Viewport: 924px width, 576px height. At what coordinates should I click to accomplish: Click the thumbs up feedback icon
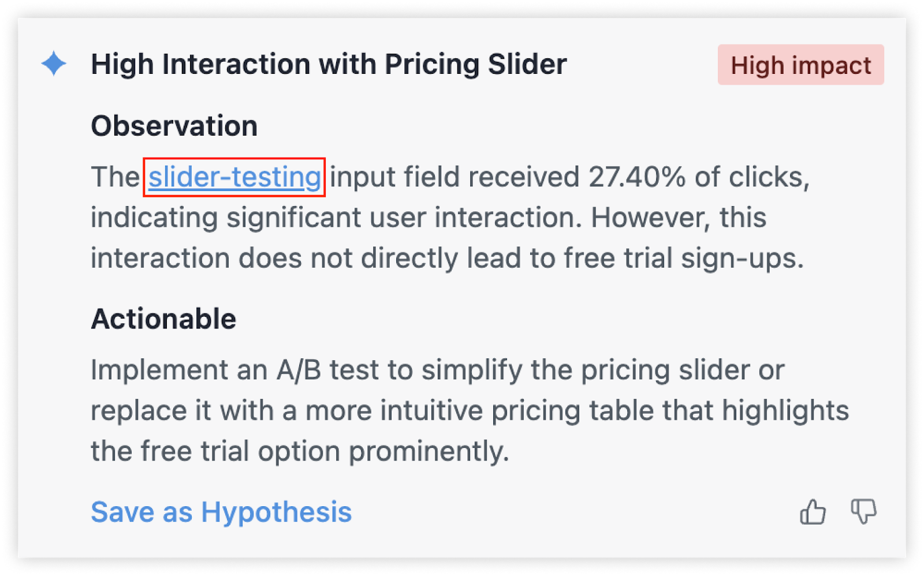(813, 511)
